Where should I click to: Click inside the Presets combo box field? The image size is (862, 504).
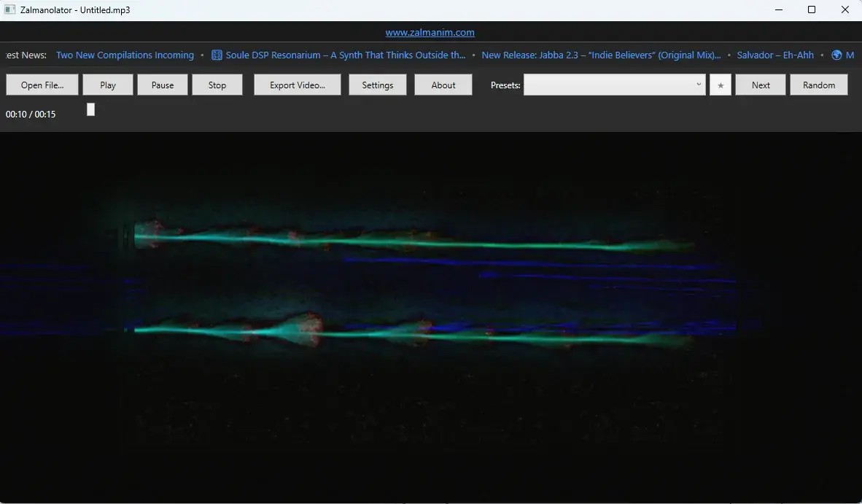pyautogui.click(x=609, y=85)
